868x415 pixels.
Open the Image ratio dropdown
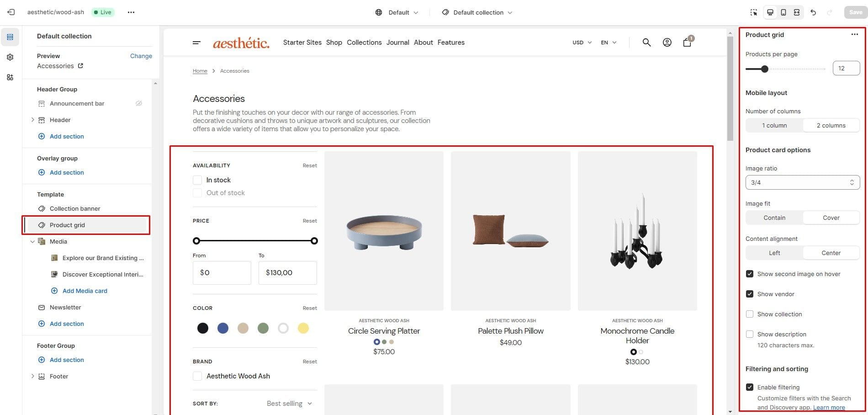[x=802, y=182]
